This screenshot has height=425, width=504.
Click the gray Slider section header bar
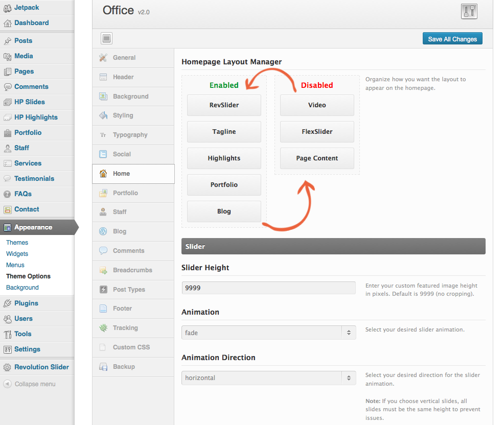tap(333, 246)
